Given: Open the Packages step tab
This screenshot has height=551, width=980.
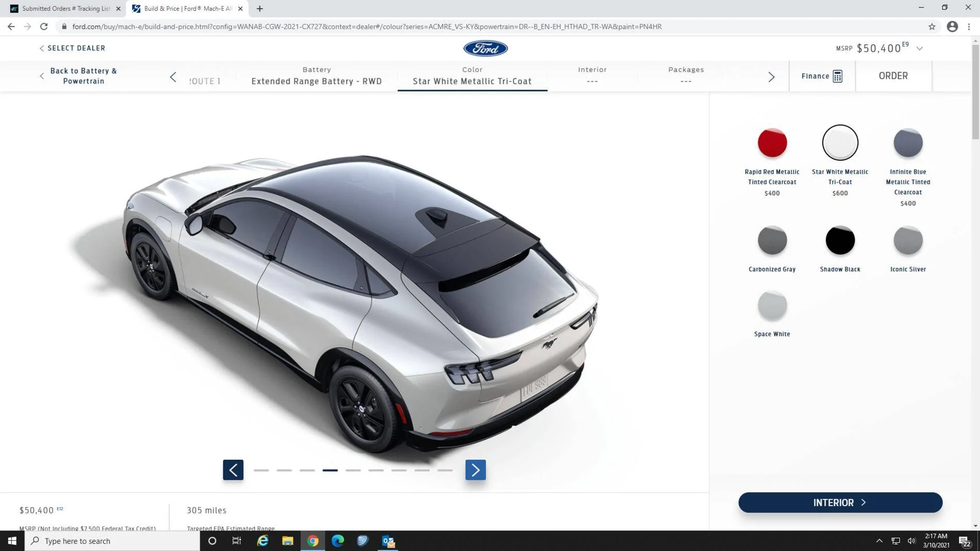Looking at the screenshot, I should click(x=685, y=76).
